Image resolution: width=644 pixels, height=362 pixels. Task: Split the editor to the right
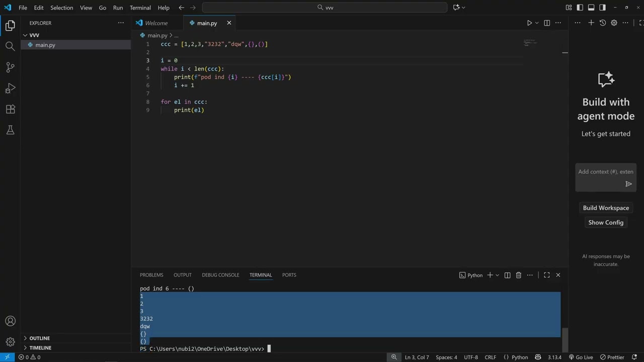(547, 23)
